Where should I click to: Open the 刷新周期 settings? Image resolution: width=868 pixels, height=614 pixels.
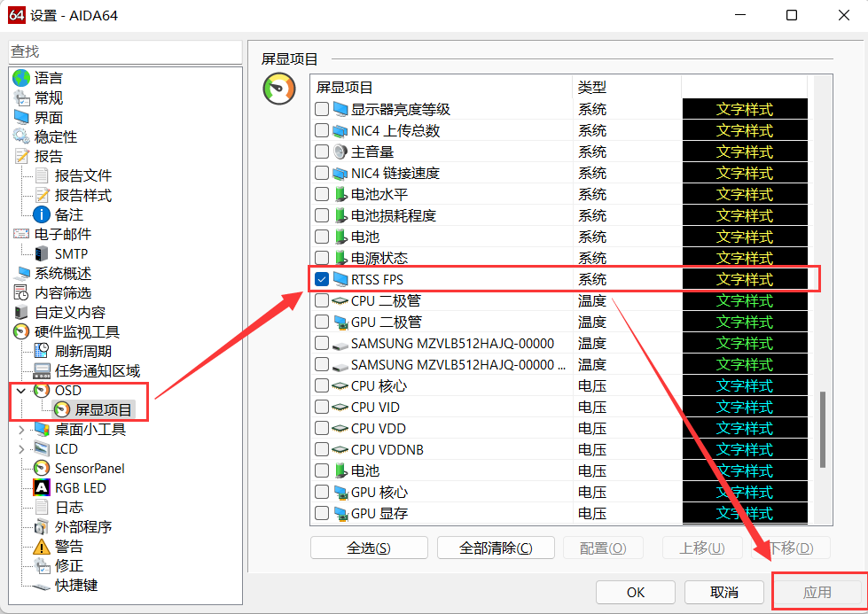[83, 351]
